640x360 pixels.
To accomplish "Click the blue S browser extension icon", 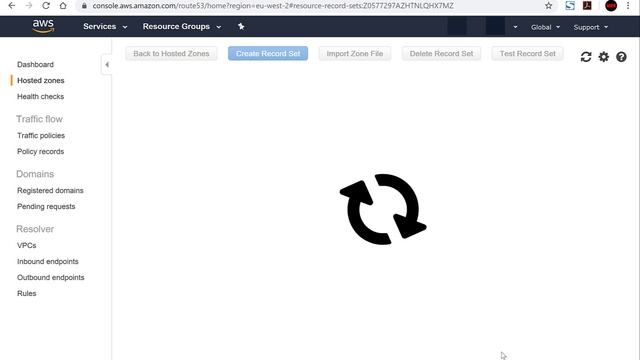I will point(570,6).
